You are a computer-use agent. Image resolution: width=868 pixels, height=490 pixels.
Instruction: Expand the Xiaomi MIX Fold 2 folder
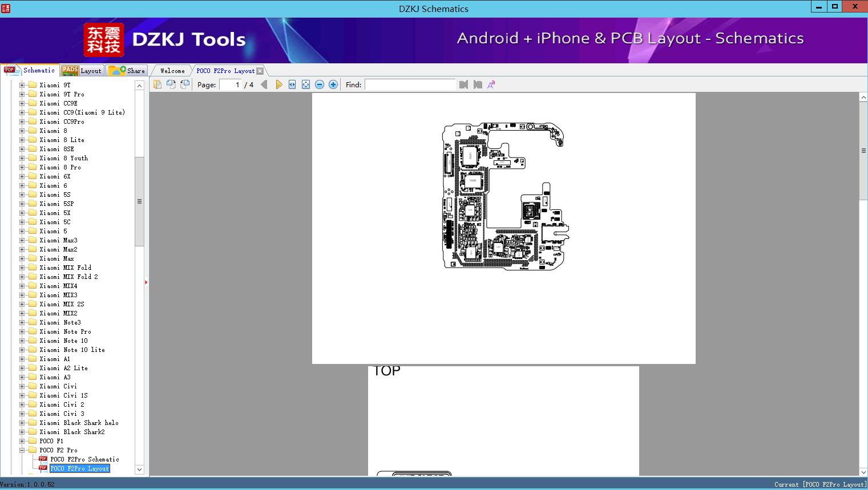[22, 277]
